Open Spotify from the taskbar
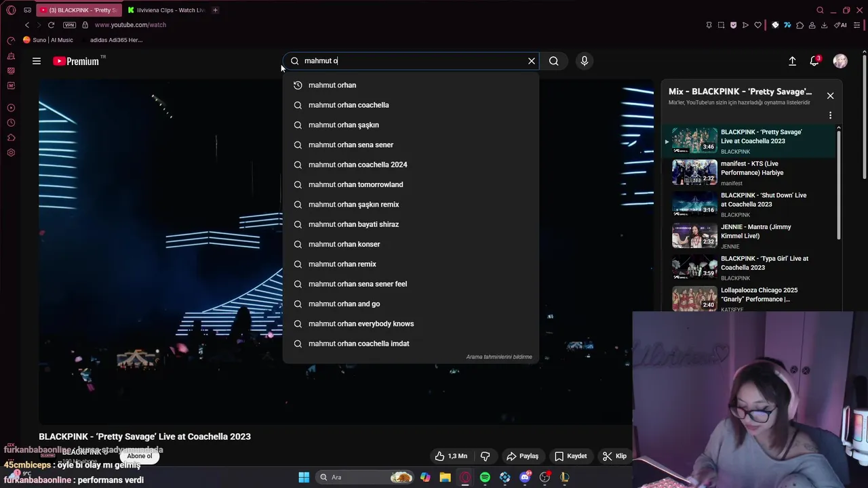 485,477
